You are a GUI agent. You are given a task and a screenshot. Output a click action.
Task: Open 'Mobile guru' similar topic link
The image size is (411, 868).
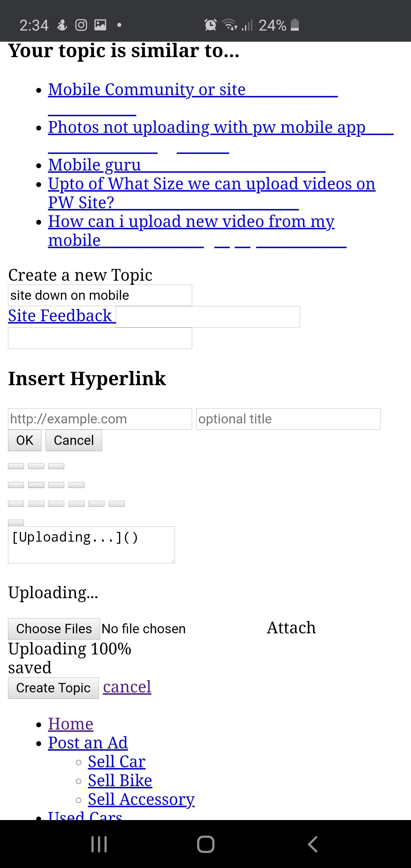pyautogui.click(x=94, y=165)
